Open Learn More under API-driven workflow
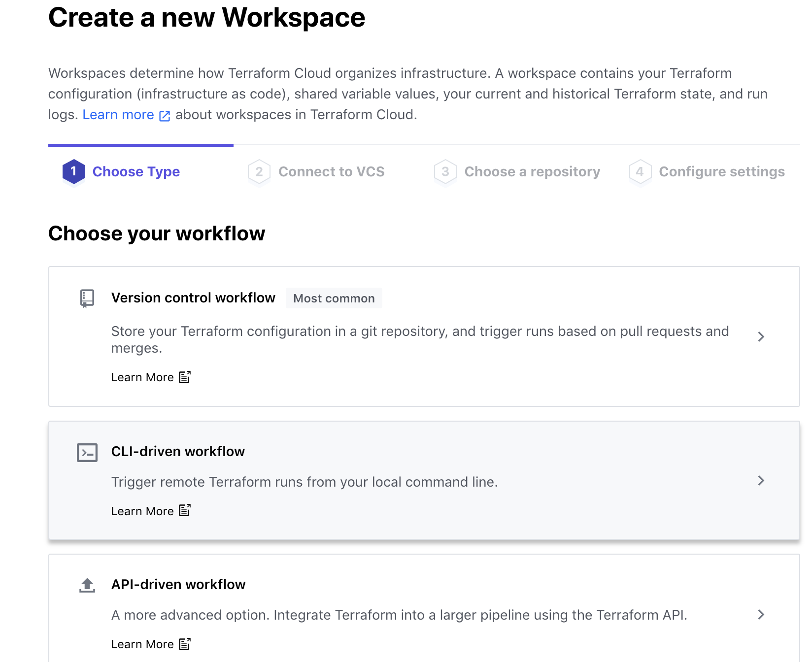 [x=142, y=644]
